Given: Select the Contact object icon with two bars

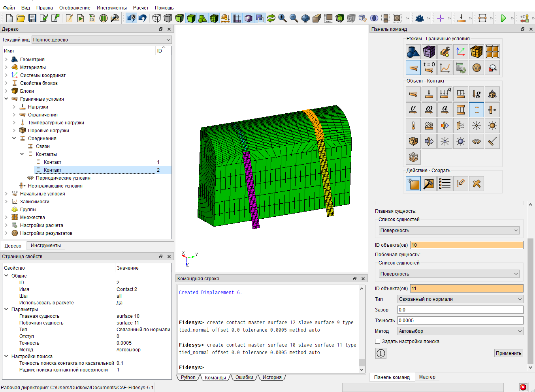Looking at the screenshot, I should coord(477,110).
